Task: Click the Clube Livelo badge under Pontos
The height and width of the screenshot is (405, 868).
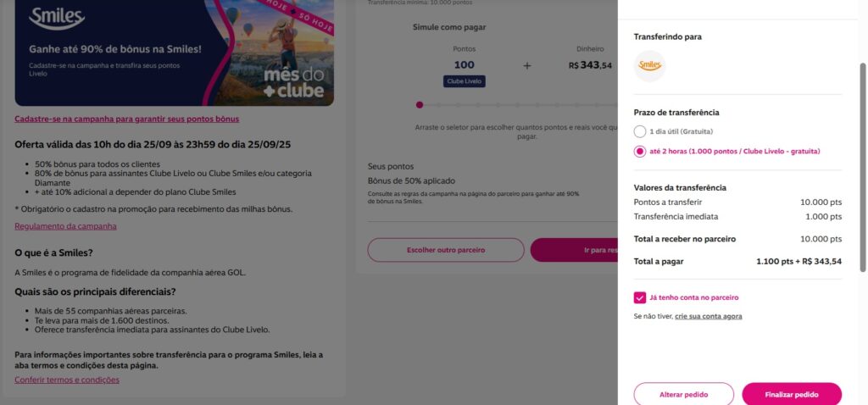Action: (464, 81)
